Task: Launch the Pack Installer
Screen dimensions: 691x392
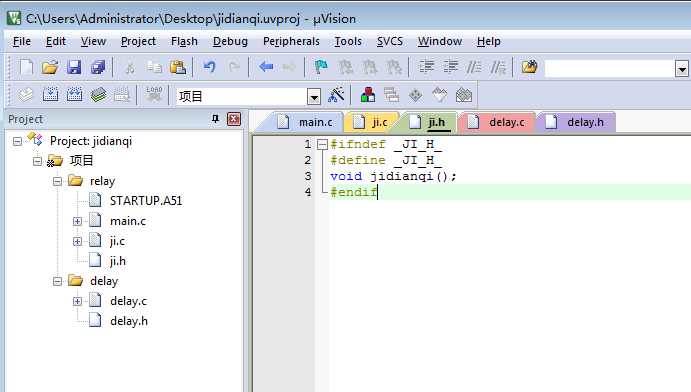Action: click(x=464, y=95)
